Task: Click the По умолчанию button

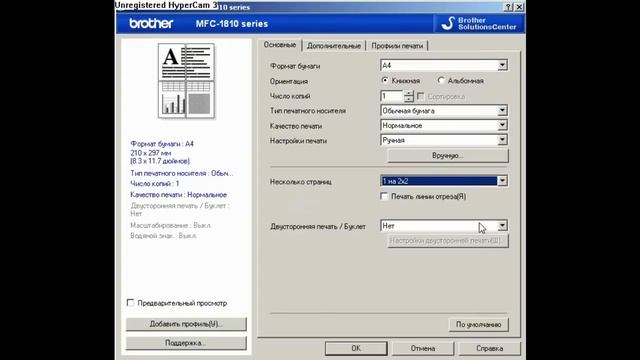Action: click(x=478, y=324)
